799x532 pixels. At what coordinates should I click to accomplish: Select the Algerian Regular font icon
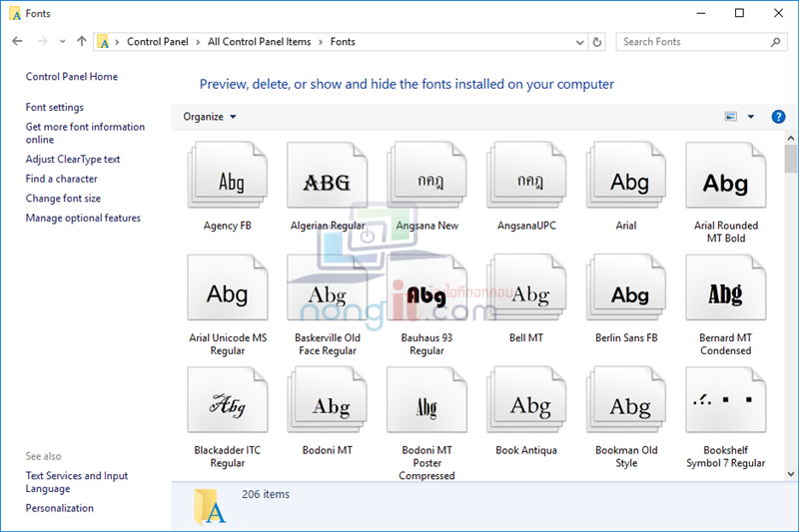coord(327,181)
